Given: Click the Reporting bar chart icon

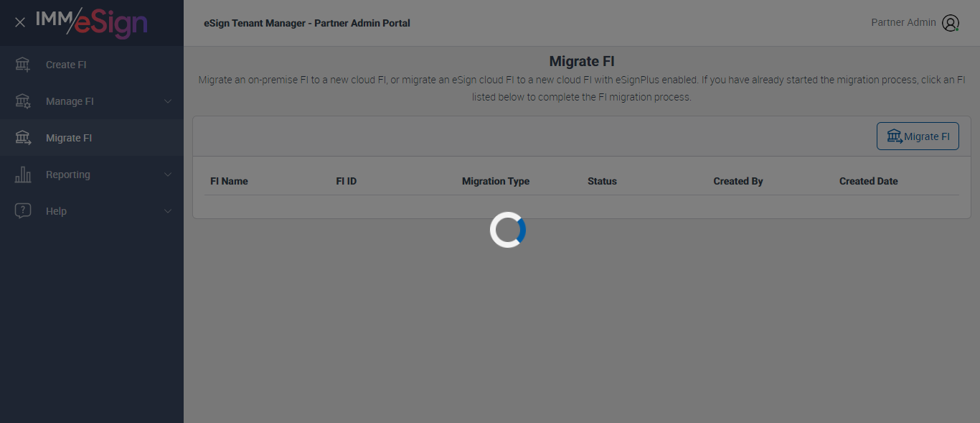Looking at the screenshot, I should pos(23,175).
